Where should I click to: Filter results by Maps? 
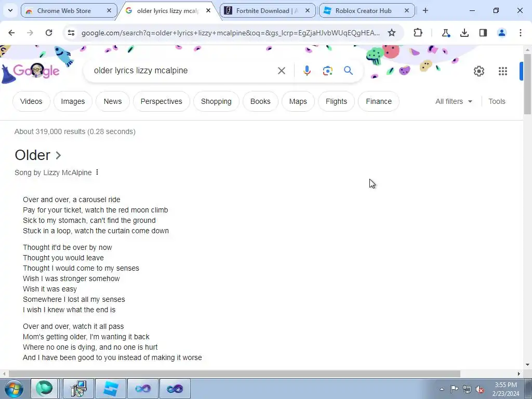[x=298, y=101]
